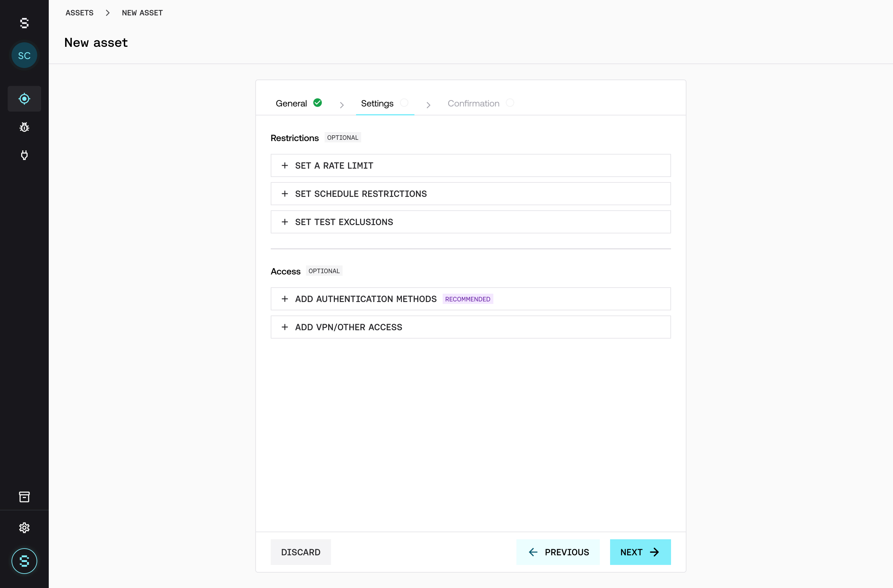The width and height of the screenshot is (893, 588).
Task: Expand Set schedule restrictions
Action: coord(471,194)
